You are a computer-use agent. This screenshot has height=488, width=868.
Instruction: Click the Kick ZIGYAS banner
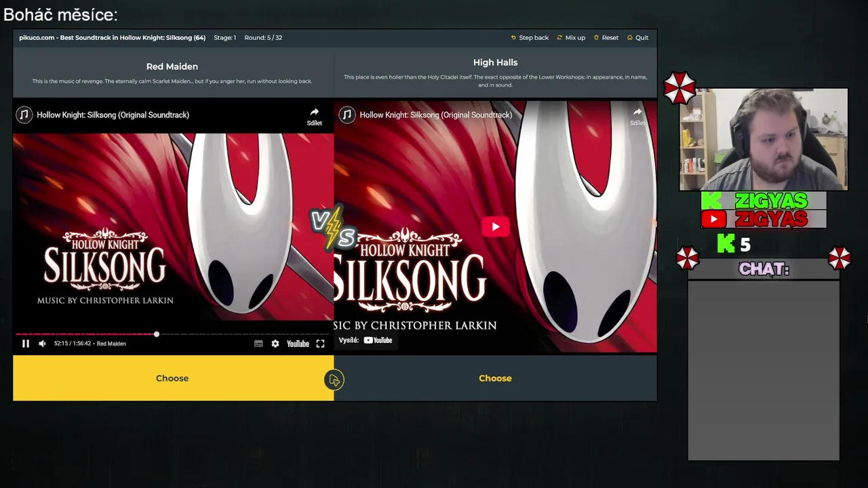764,201
